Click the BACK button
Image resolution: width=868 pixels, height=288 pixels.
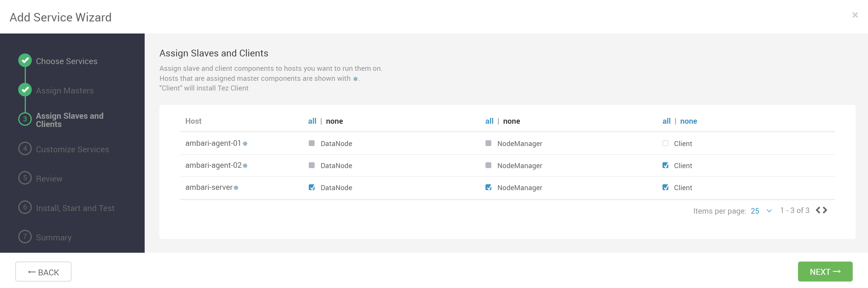(43, 272)
